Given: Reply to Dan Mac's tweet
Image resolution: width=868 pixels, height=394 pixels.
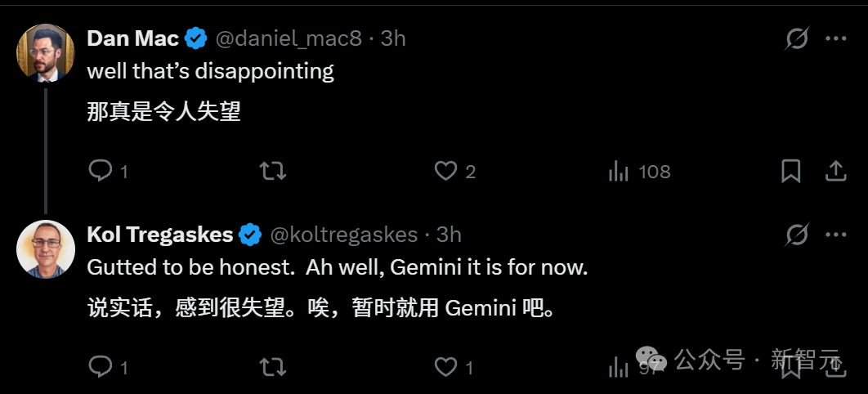Looking at the screenshot, I should point(101,171).
